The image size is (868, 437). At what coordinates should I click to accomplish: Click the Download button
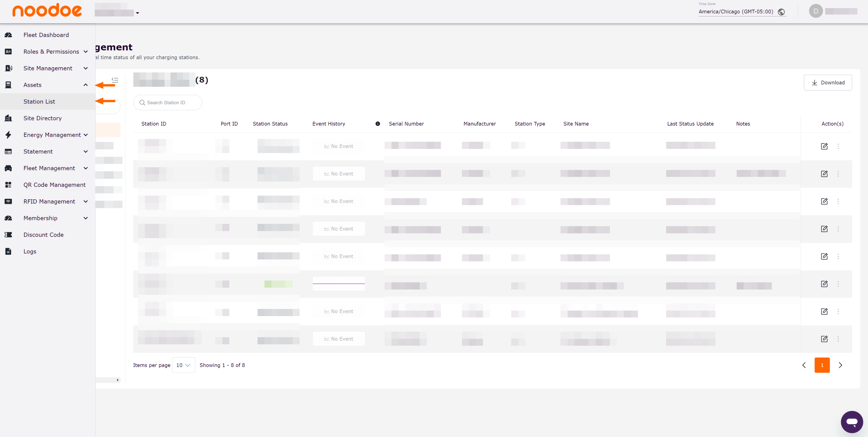pyautogui.click(x=828, y=83)
